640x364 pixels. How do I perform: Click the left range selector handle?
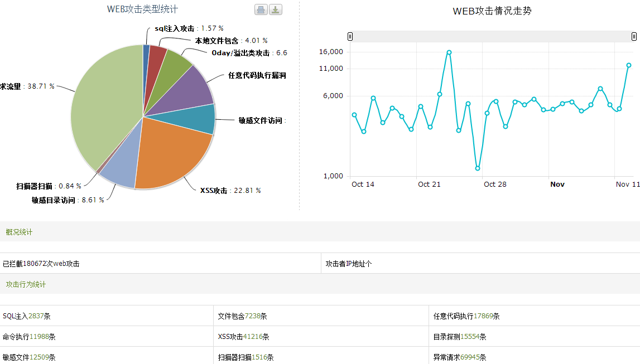pos(350,36)
